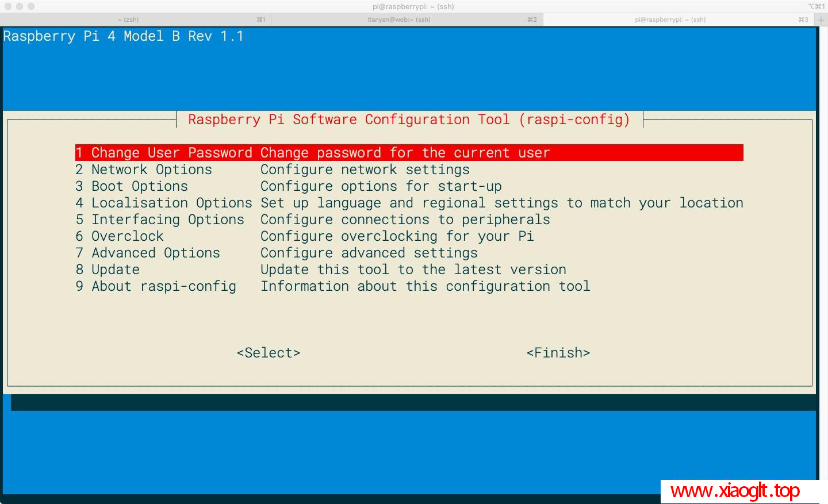This screenshot has height=504, width=828.
Task: Click the raspi-config dialog title text
Action: click(x=409, y=120)
